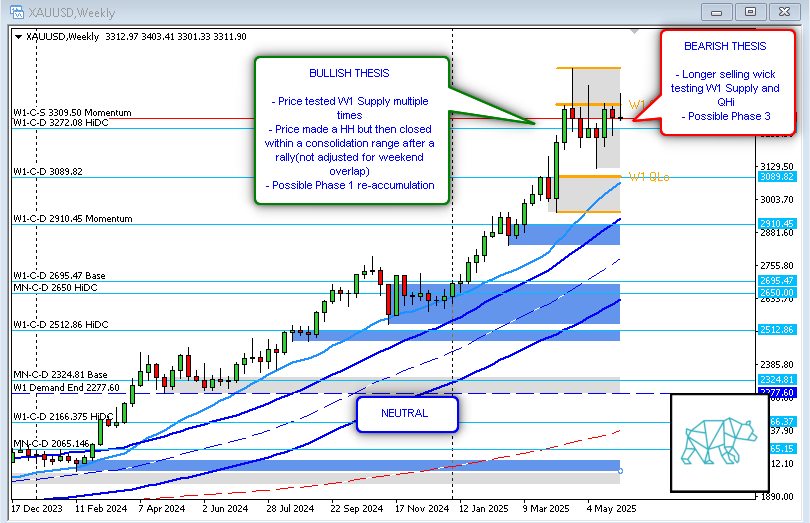Select the BEARISH THESIS callout box
The width and height of the screenshot is (810, 523).
(725, 81)
